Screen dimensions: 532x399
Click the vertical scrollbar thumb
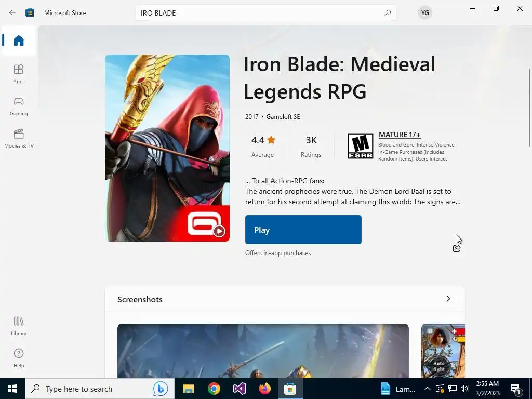(x=529, y=108)
